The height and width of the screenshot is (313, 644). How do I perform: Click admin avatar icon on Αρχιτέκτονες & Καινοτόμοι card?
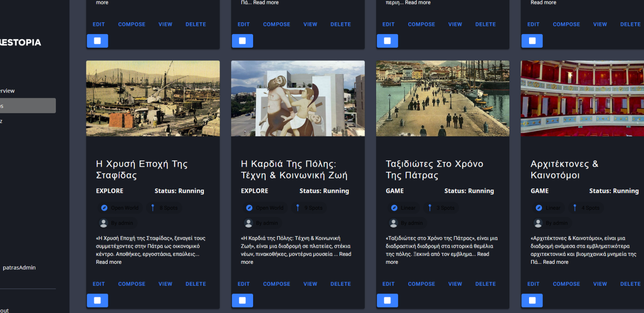[x=538, y=223]
